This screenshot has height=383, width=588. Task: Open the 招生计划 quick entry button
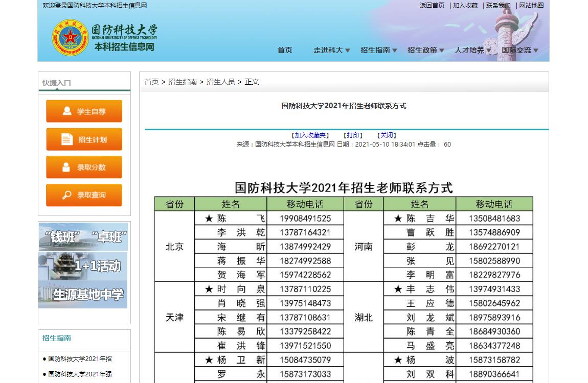(x=84, y=139)
